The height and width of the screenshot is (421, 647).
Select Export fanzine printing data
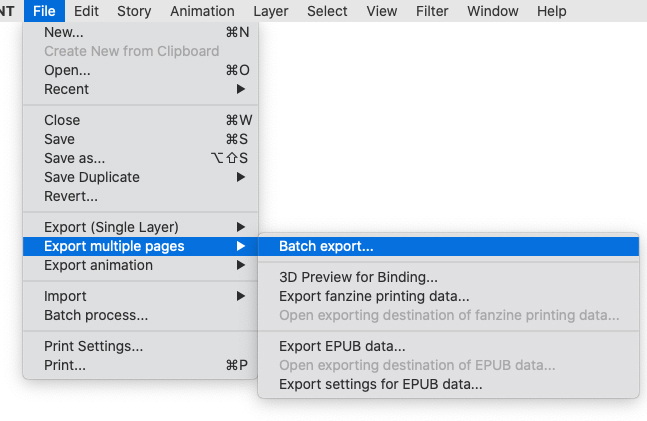pos(374,296)
